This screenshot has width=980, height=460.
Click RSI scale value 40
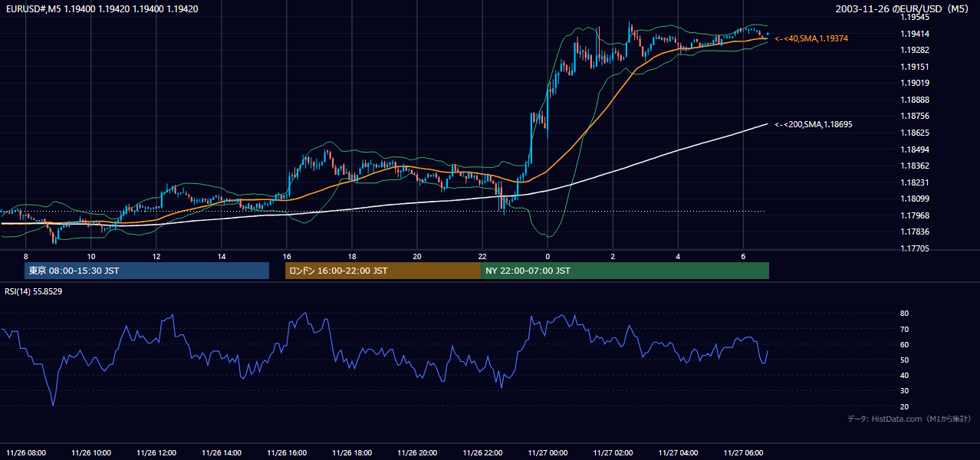click(x=905, y=375)
